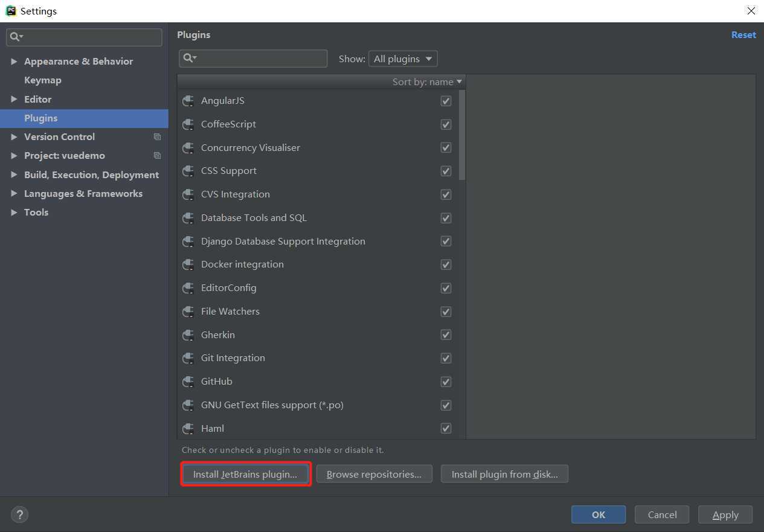Focus the settings search input field

click(84, 37)
